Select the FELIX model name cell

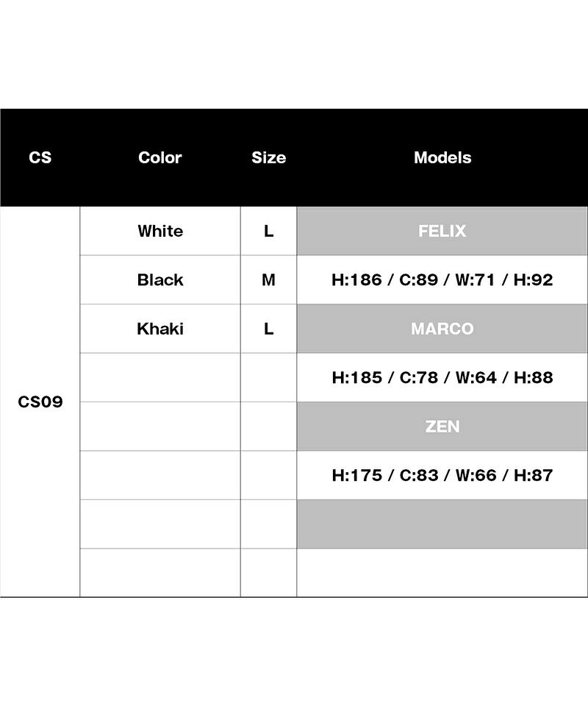(442, 231)
